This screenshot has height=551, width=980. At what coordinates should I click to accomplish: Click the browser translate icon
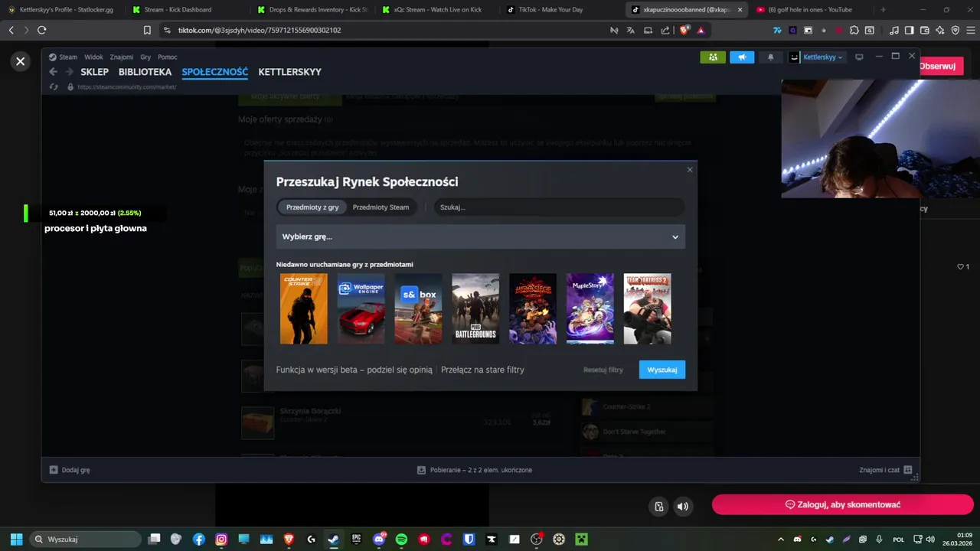(x=631, y=30)
